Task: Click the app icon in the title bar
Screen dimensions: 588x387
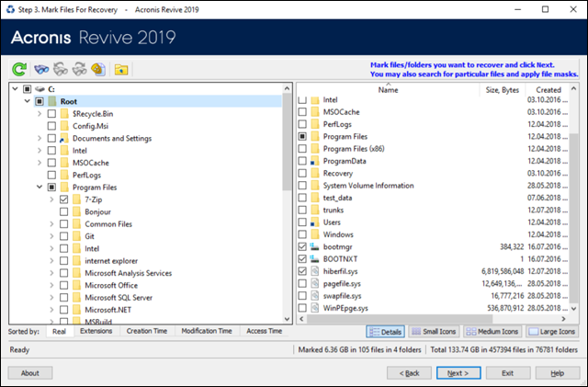Action: point(10,9)
